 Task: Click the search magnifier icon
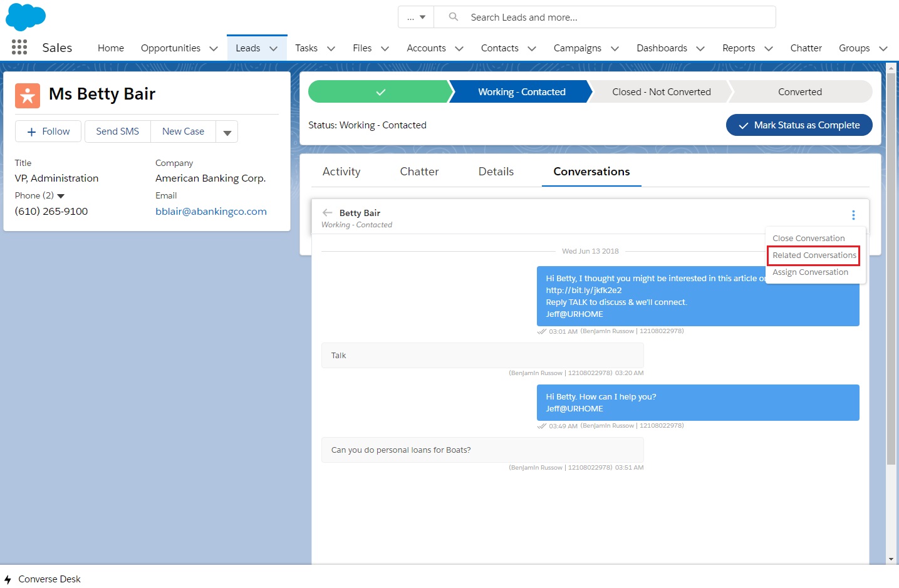click(454, 17)
